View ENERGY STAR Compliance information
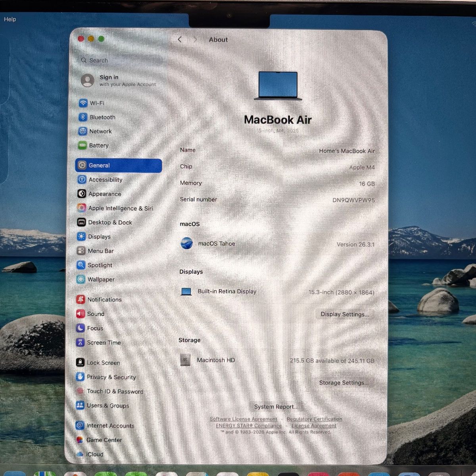 click(249, 425)
